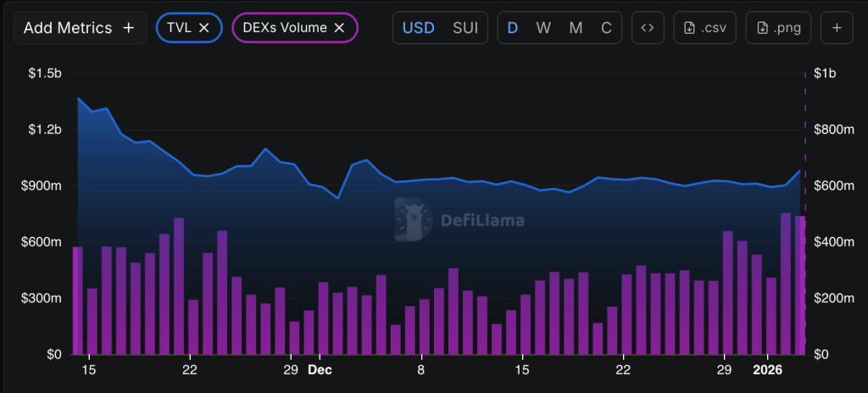868x393 pixels.
Task: Remove the TVL metric with its X
Action: (x=203, y=28)
